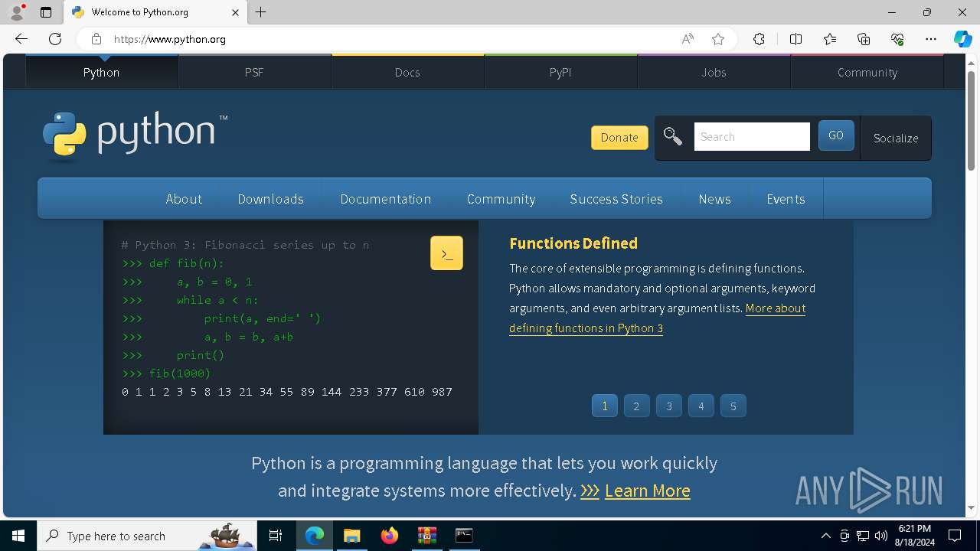Click taskbar search box

click(147, 536)
